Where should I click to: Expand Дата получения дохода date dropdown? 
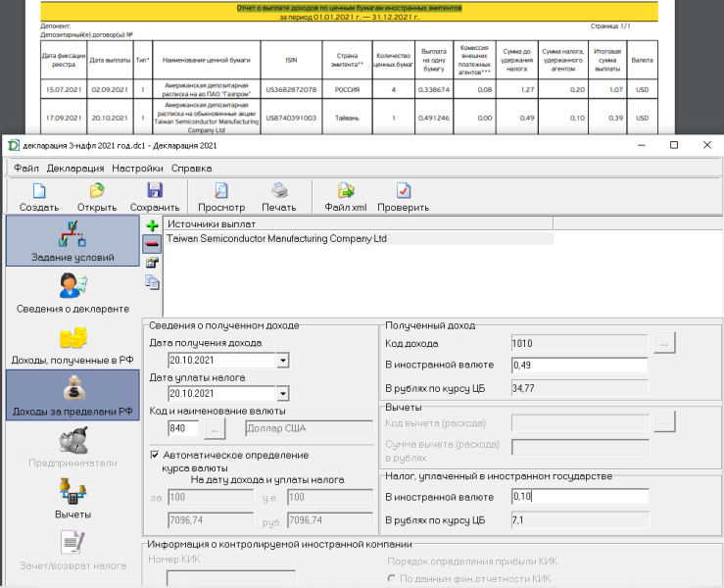coord(283,361)
